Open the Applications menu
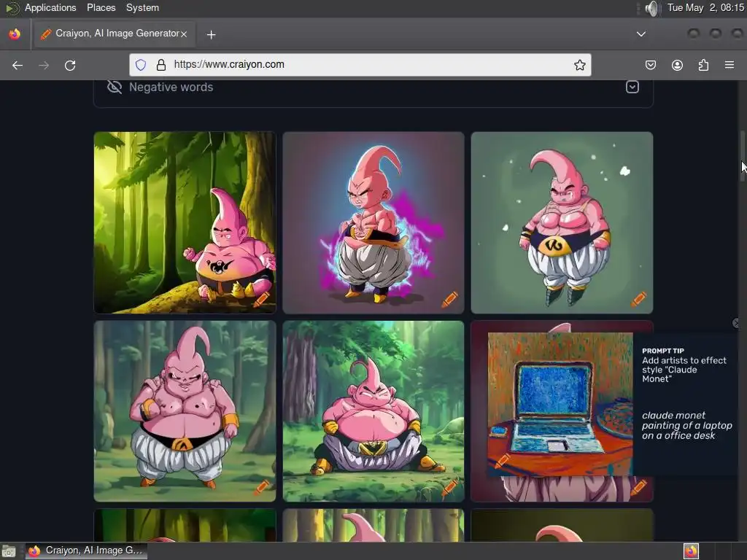Screen dimensions: 747x560 [x=50, y=7]
